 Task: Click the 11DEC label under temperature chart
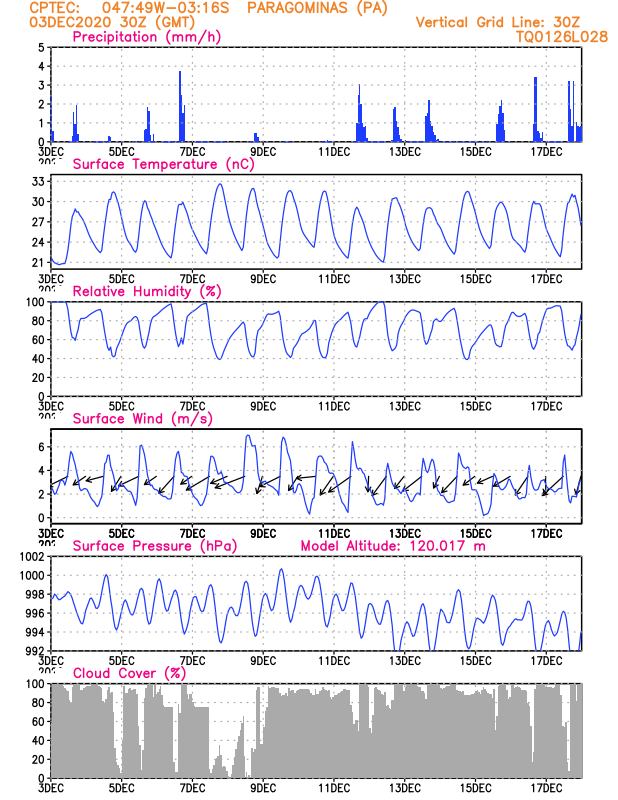coord(334,279)
